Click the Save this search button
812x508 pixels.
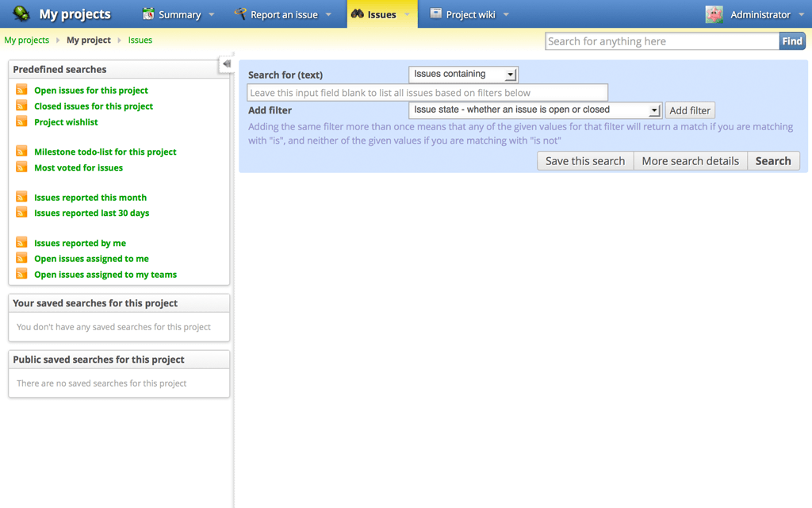585,161
